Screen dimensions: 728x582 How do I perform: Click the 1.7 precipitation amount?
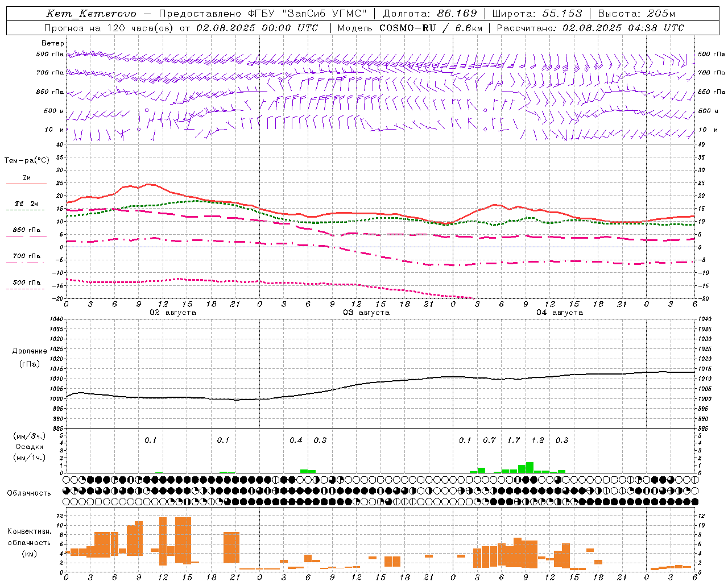pos(514,440)
